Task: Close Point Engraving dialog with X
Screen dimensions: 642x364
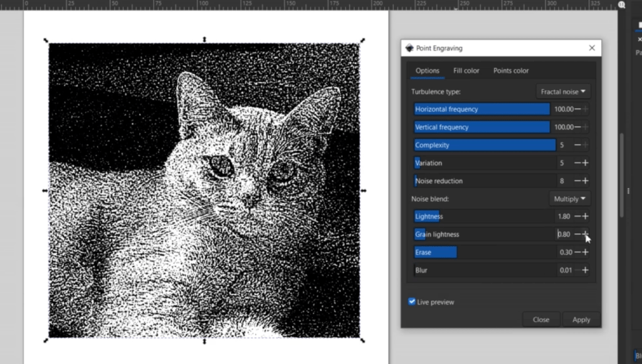Action: click(592, 48)
